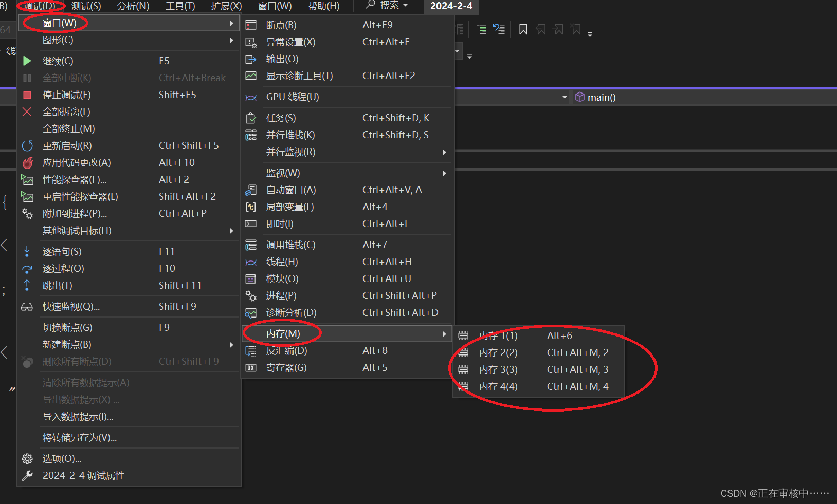Choose 切换断点(G) menu item
Image resolution: width=837 pixels, height=504 pixels.
pos(129,328)
